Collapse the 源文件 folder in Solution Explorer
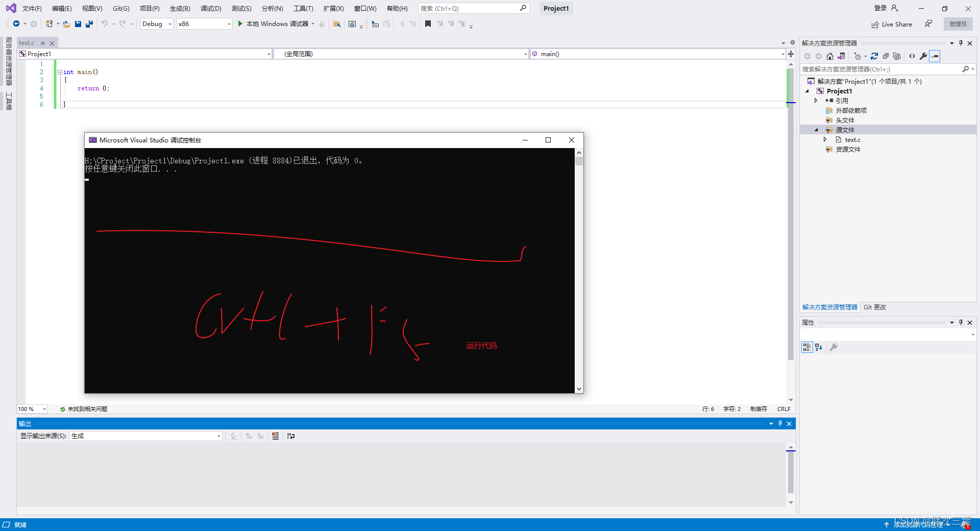This screenshot has width=980, height=531. point(816,130)
